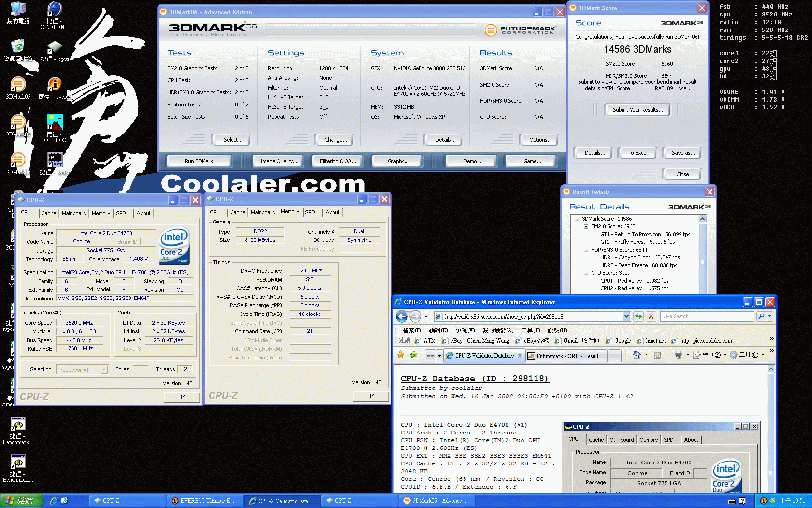Click the Internet Explorer quick launch icon
The image size is (812, 508).
click(54, 501)
